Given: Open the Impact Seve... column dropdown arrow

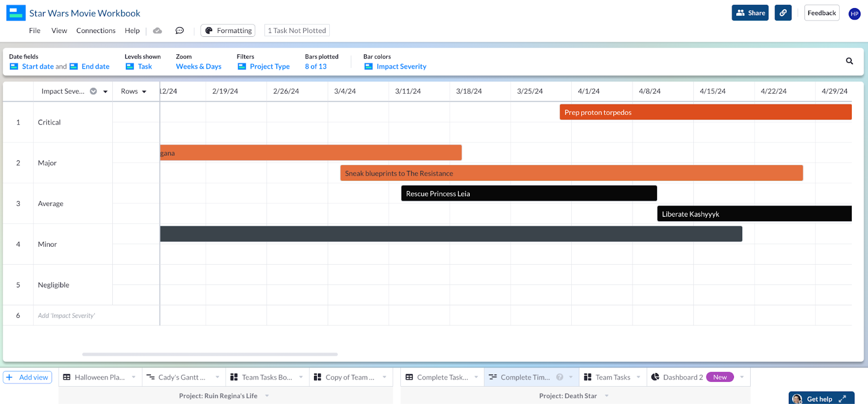Looking at the screenshot, I should pos(105,92).
